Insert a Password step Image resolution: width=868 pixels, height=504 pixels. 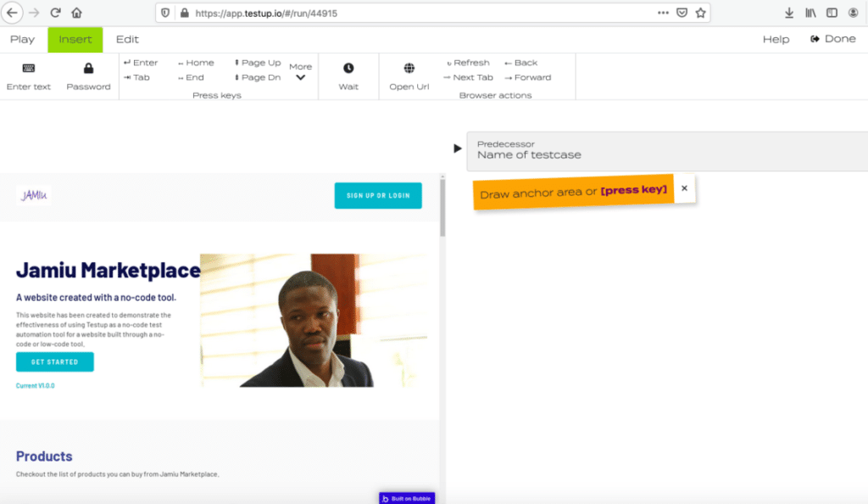(88, 76)
